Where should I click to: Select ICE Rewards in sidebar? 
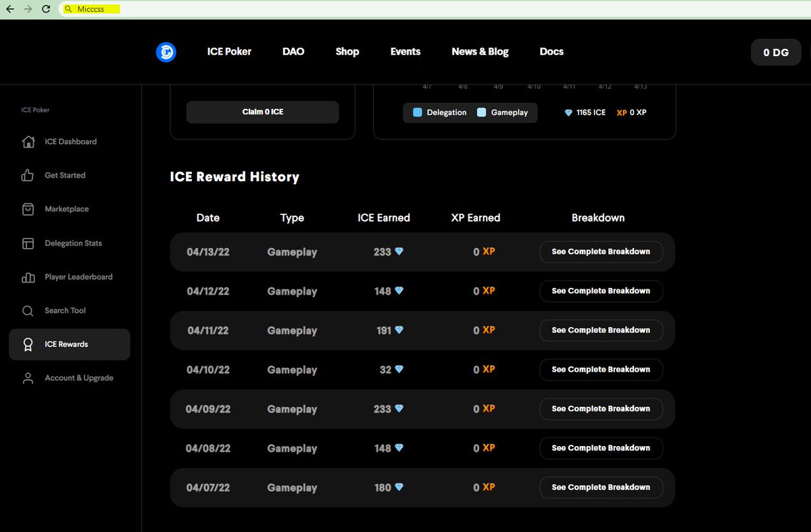70,344
